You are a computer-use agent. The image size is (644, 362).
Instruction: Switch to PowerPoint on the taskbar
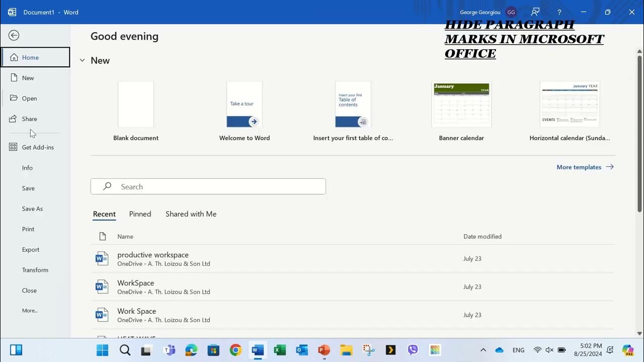point(324,350)
